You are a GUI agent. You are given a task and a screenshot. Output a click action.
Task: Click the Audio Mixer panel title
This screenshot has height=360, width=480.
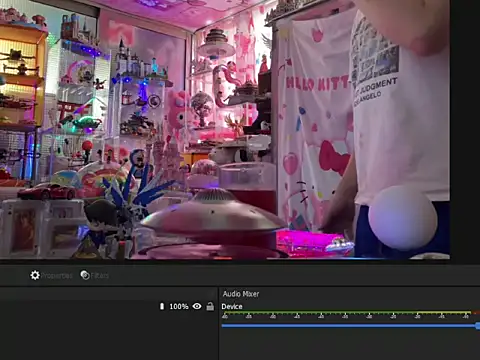point(241,294)
